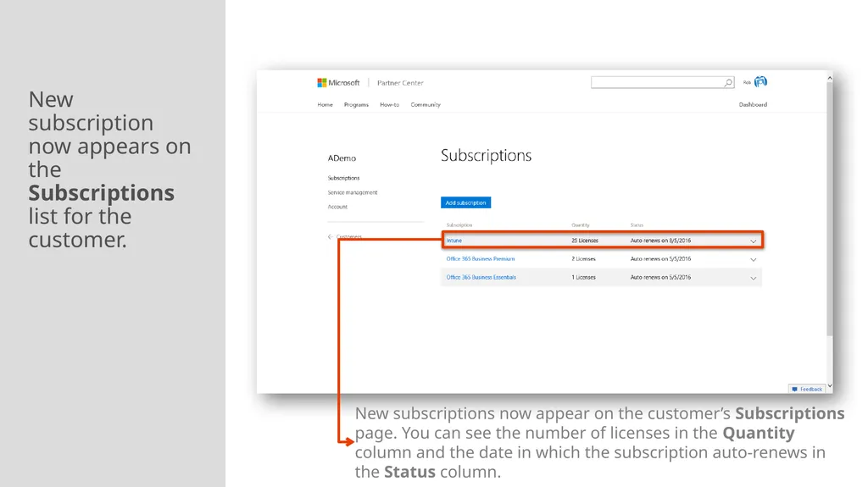Select Service management in the sidebar
This screenshot has height=487, width=868.
tap(352, 192)
